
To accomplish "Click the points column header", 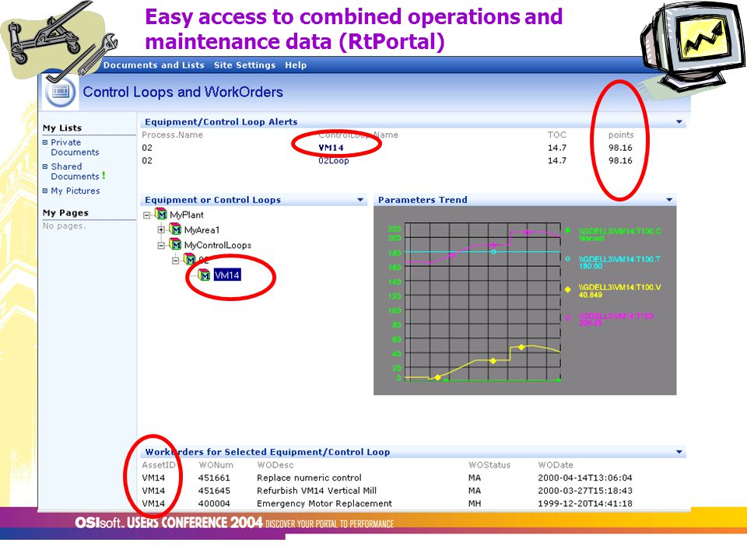I will click(621, 135).
